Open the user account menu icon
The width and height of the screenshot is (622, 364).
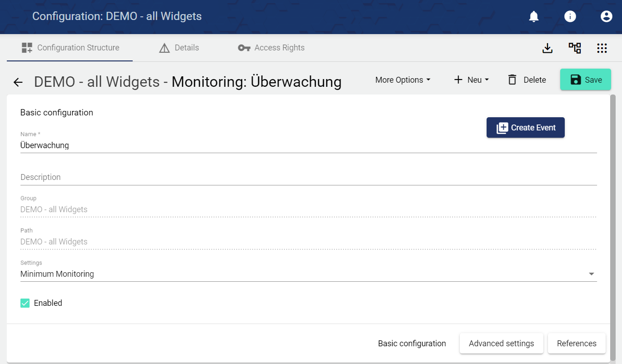pyautogui.click(x=607, y=17)
